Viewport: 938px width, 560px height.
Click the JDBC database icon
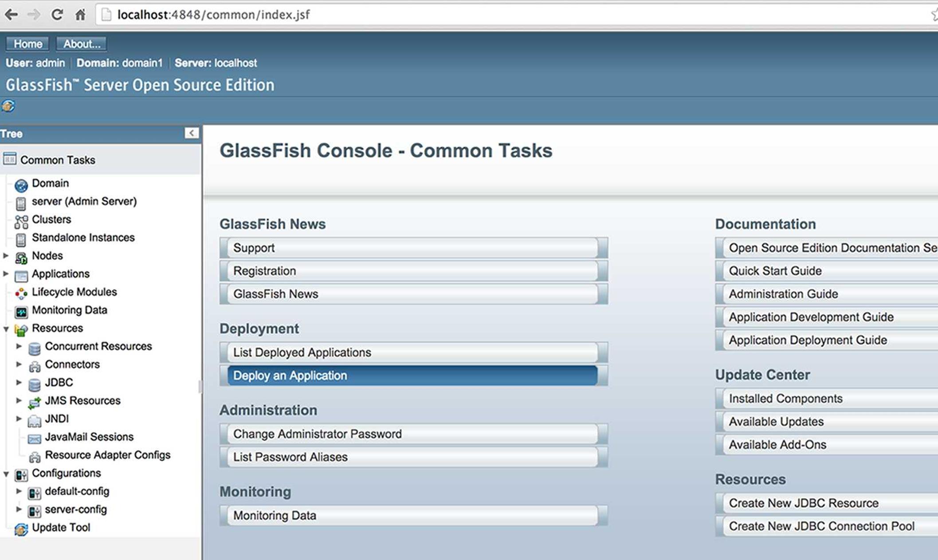(x=34, y=384)
